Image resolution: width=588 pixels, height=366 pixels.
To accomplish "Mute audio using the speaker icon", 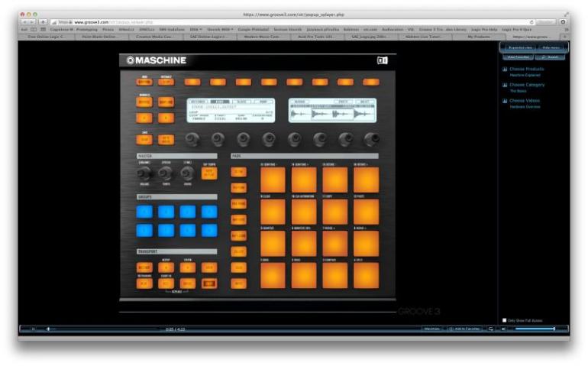I will pos(504,329).
